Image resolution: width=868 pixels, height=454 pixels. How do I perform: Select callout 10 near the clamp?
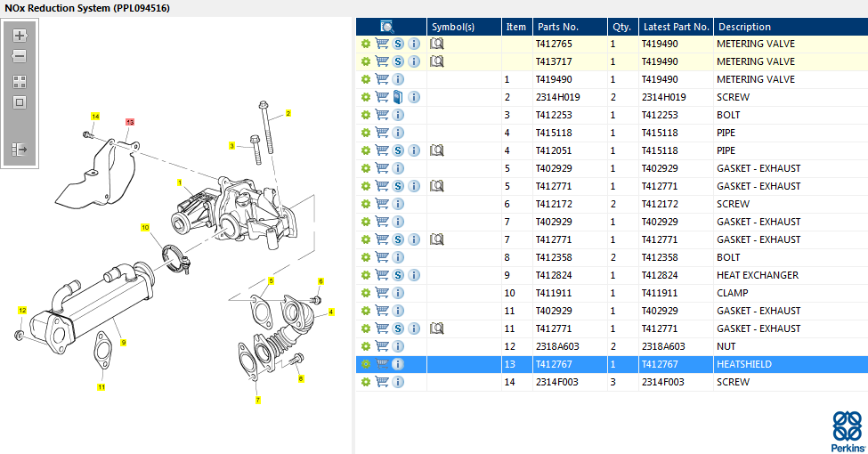pyautogui.click(x=145, y=228)
